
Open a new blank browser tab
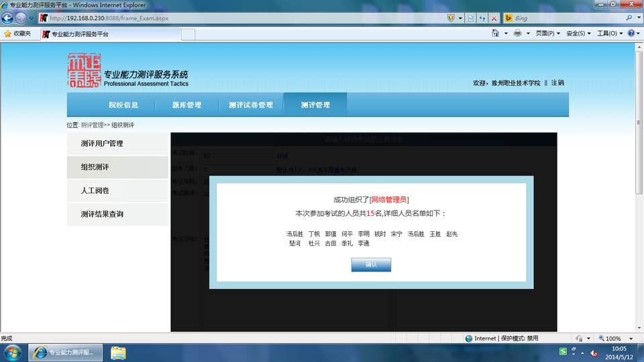[188, 34]
